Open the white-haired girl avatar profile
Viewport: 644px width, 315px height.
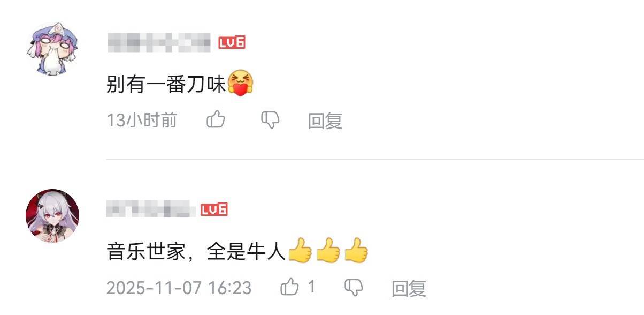coord(52,215)
